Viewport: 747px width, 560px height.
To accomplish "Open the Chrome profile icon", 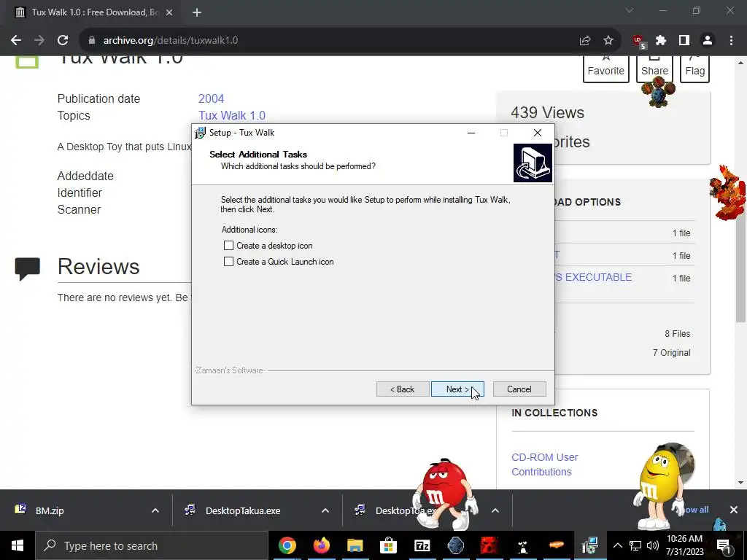I will [x=708, y=41].
